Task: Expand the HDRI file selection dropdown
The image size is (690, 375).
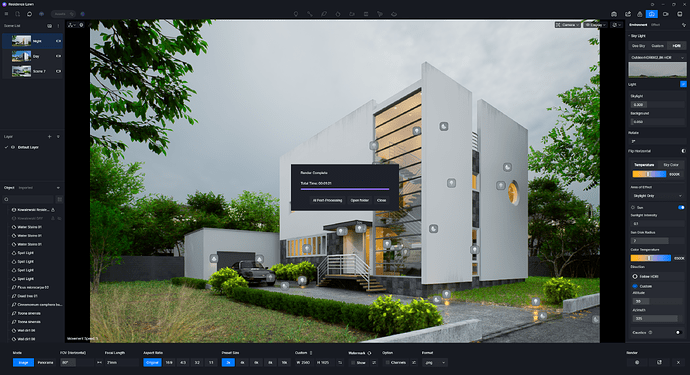Action: click(657, 58)
